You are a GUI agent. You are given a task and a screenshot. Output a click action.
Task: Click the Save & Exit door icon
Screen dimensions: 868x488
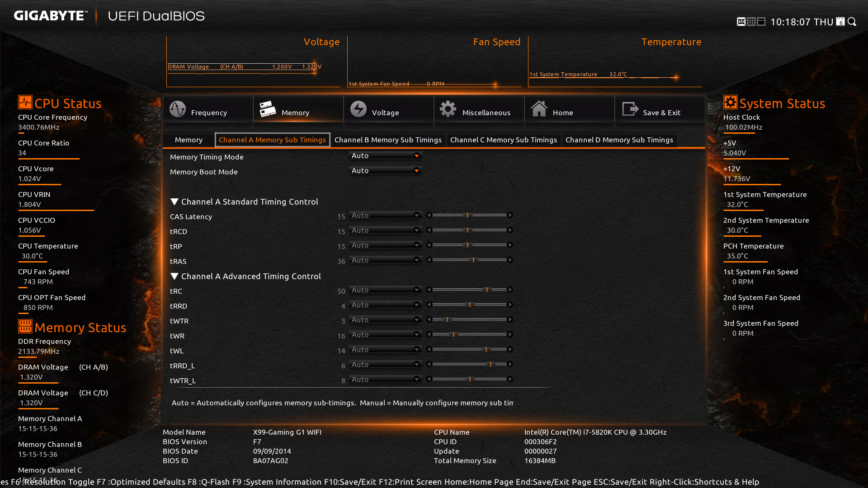(630, 109)
